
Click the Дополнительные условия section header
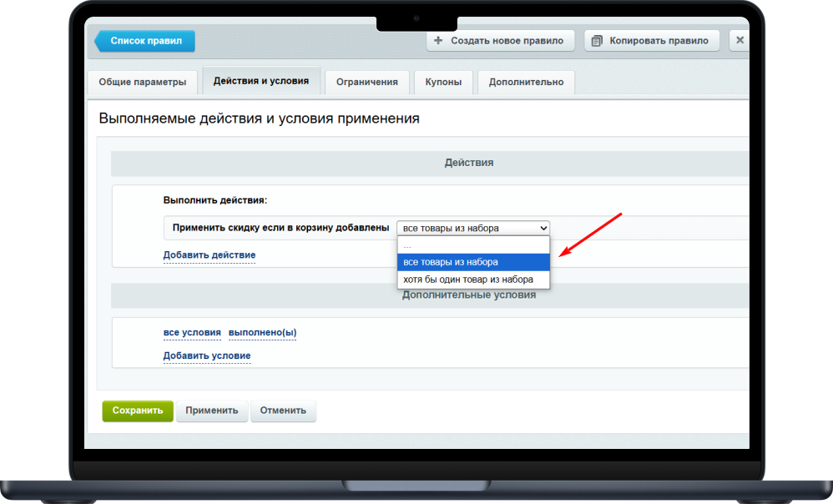click(x=430, y=295)
